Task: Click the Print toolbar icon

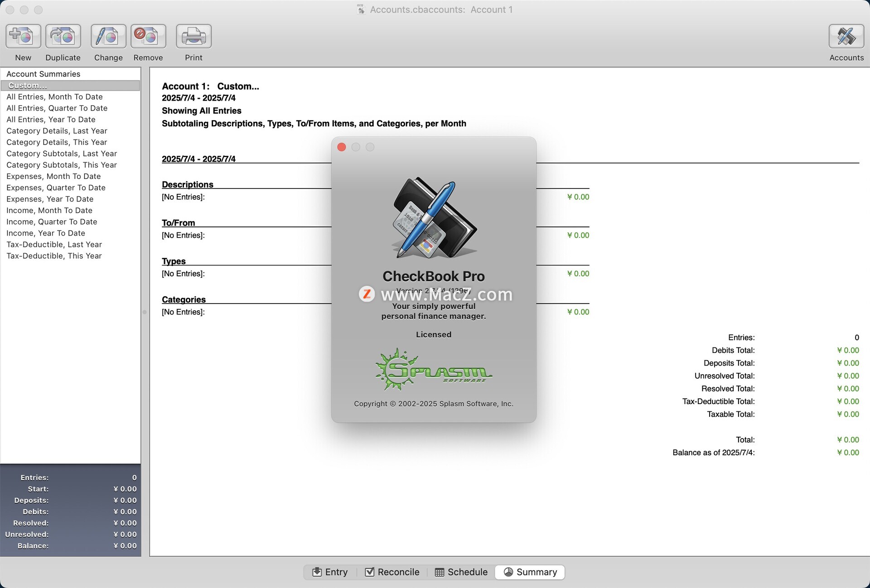Action: coord(193,36)
